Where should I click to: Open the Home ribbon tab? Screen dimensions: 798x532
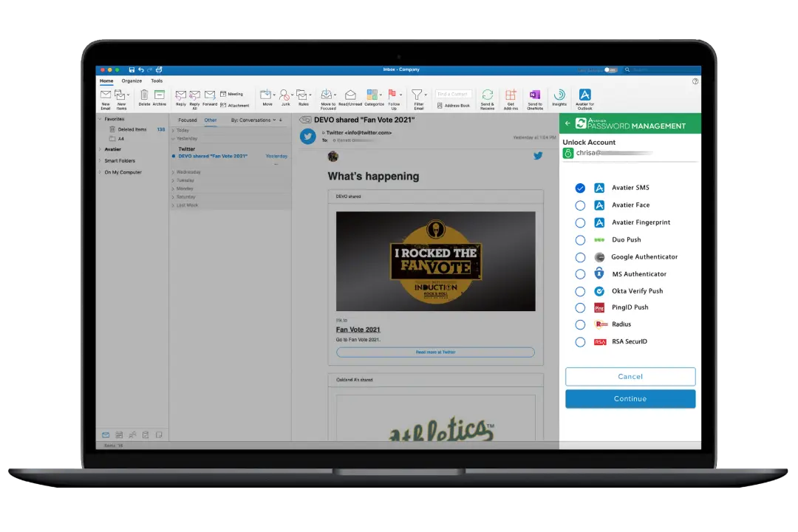(106, 81)
